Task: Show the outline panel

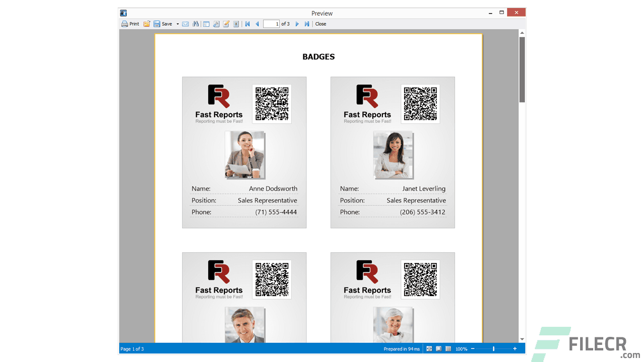Action: tap(207, 24)
